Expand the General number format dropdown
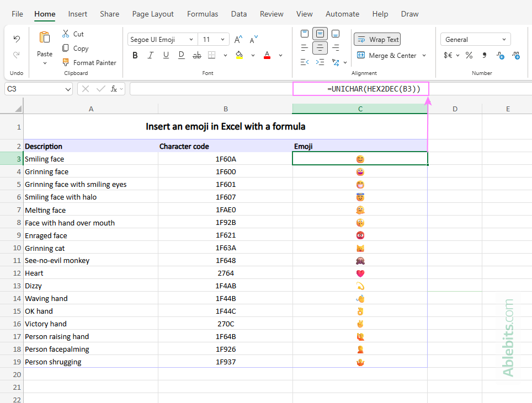Viewport: 532px width, 403px height. [504, 40]
